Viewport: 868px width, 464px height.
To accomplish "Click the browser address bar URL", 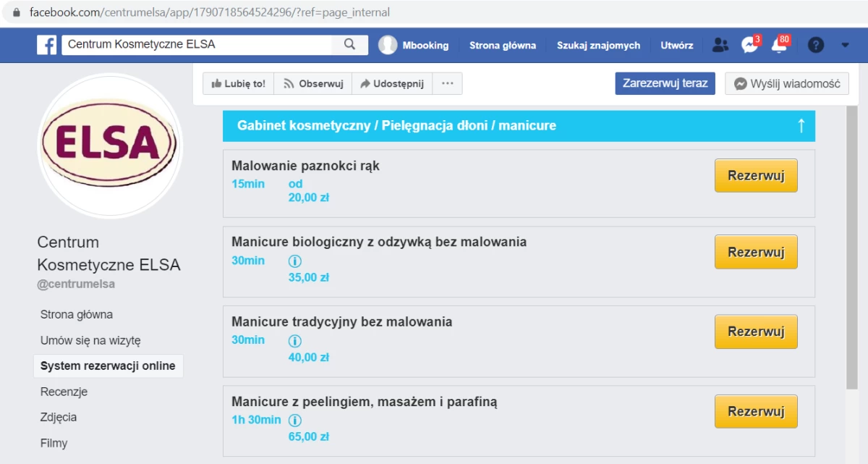I will [x=210, y=12].
